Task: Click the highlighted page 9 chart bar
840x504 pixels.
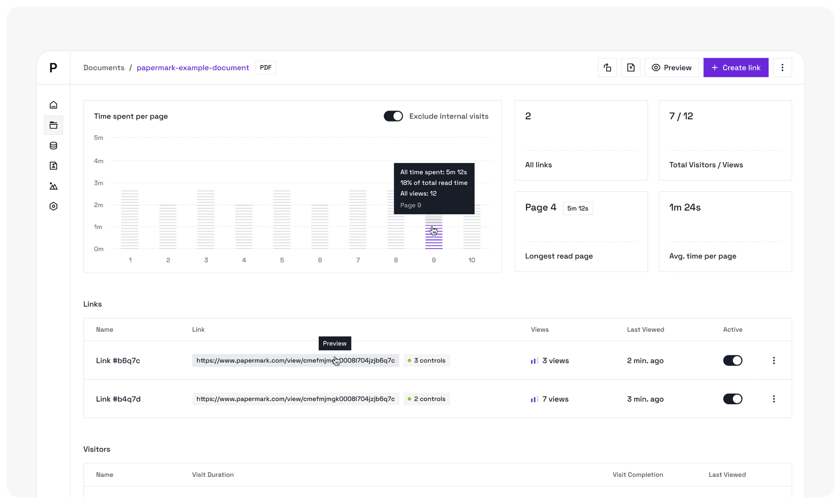Action: pyautogui.click(x=434, y=238)
